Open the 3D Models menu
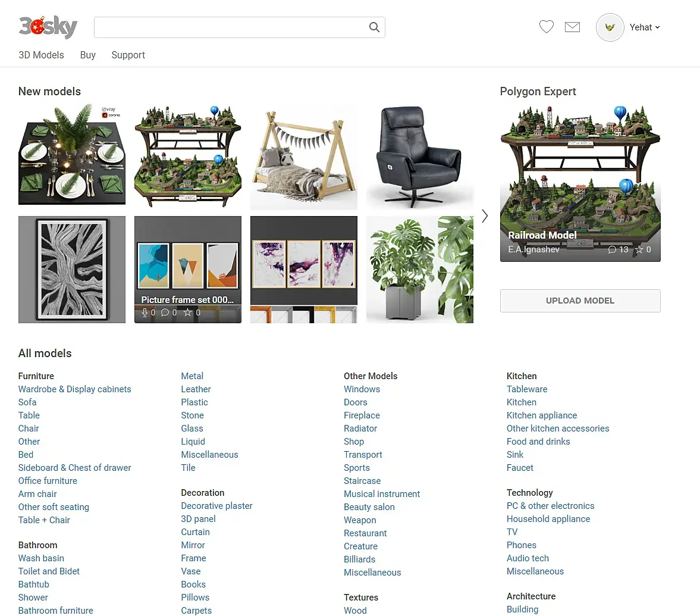Screen dimensions: 700x616 (41, 55)
